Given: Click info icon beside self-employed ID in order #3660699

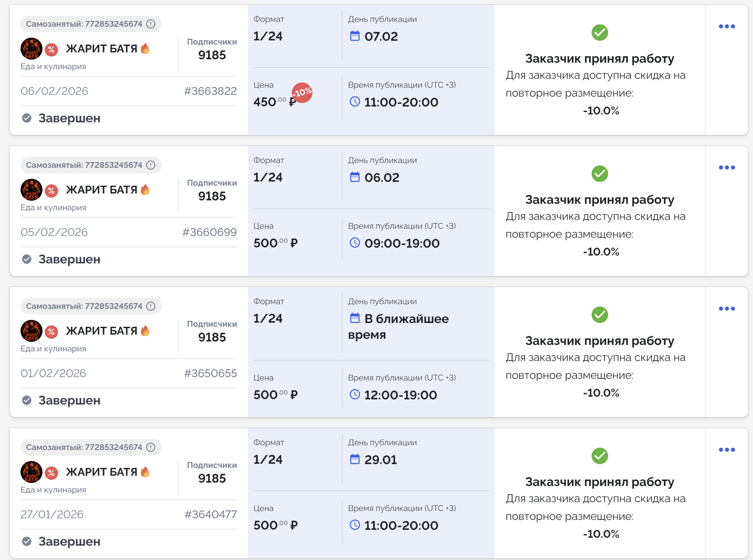Looking at the screenshot, I should [151, 165].
